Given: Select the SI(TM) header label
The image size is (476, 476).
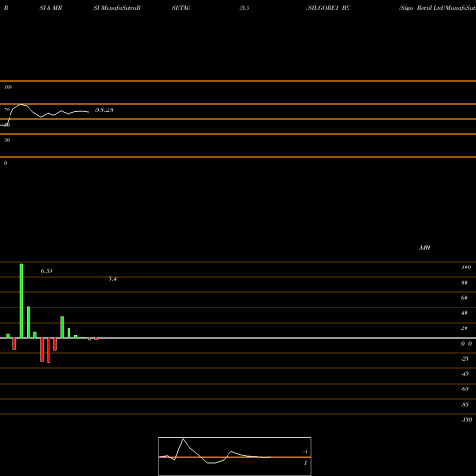Looking at the screenshot, I should [x=181, y=8].
